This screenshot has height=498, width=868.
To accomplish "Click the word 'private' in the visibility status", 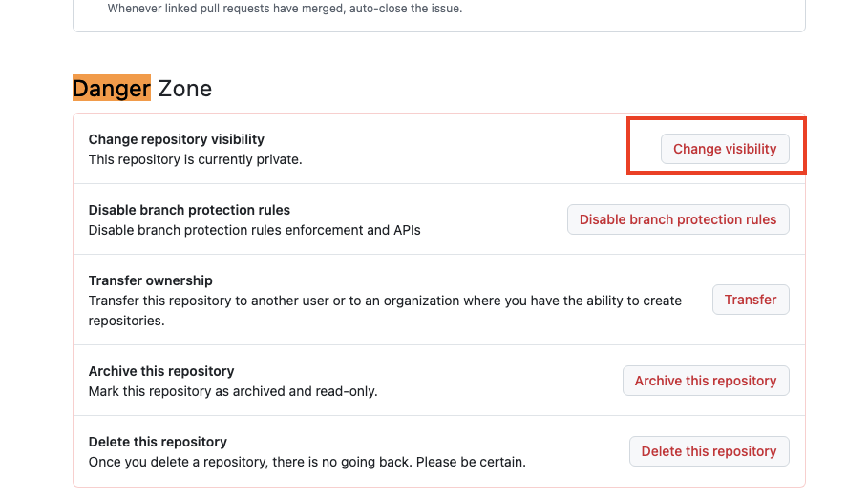I will click(x=278, y=159).
